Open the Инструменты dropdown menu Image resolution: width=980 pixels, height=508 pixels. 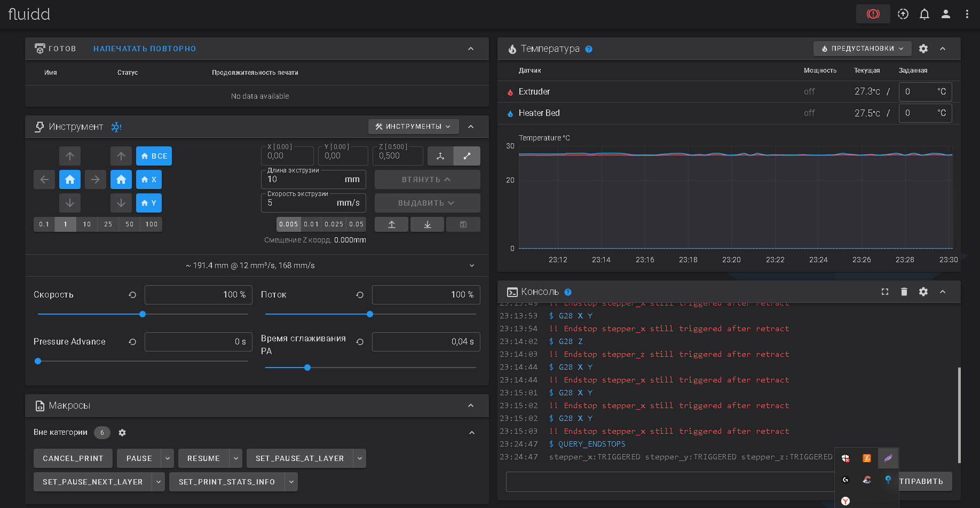[x=413, y=127]
